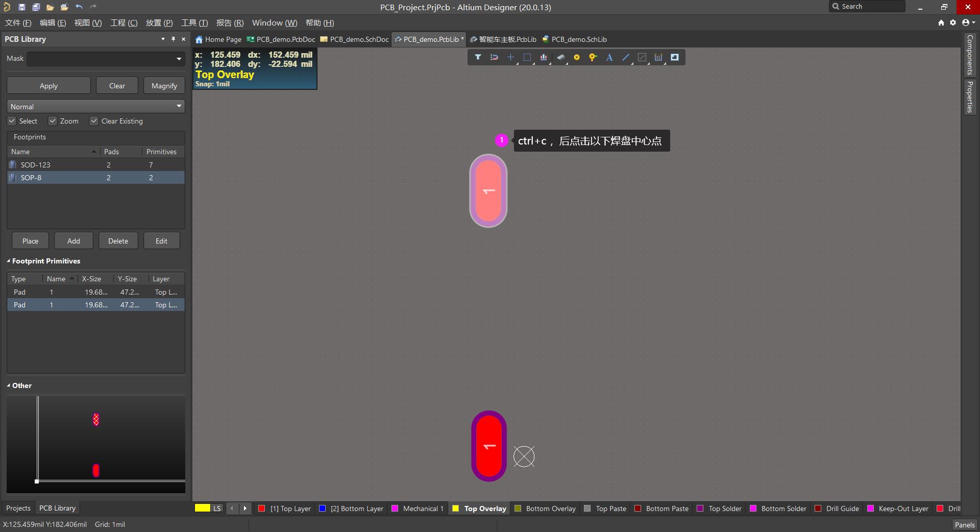
Task: Place a text string with the A tool
Action: tap(609, 58)
